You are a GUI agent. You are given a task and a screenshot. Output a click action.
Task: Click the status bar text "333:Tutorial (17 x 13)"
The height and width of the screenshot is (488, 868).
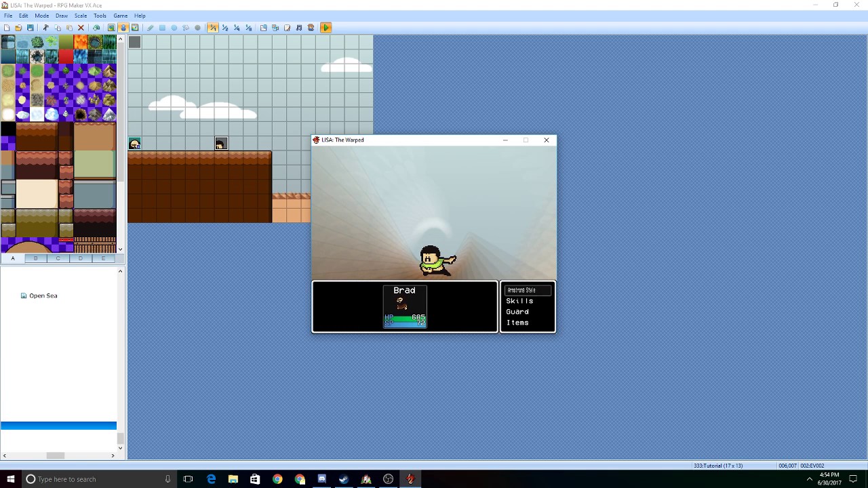tap(718, 466)
